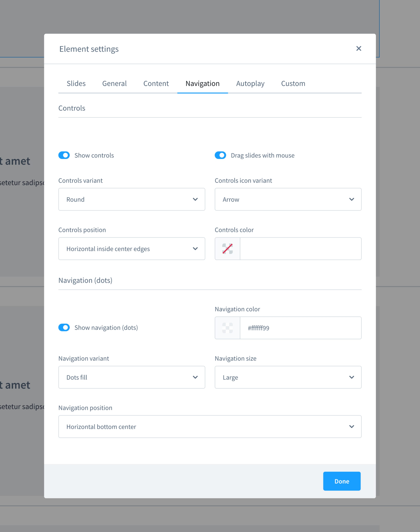Viewport: 420px width, 532px height.
Task: Open Navigation size dropdown showing Large
Action: coord(288,377)
